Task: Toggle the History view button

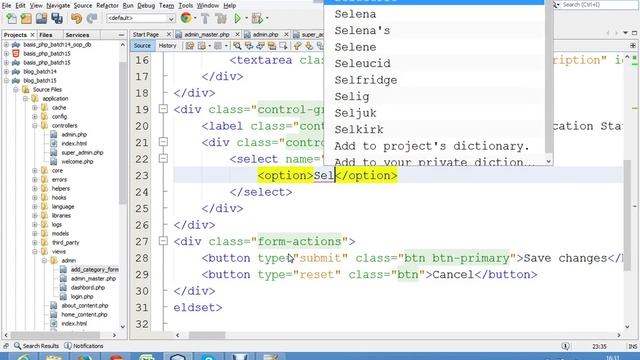Action: pyautogui.click(x=167, y=46)
